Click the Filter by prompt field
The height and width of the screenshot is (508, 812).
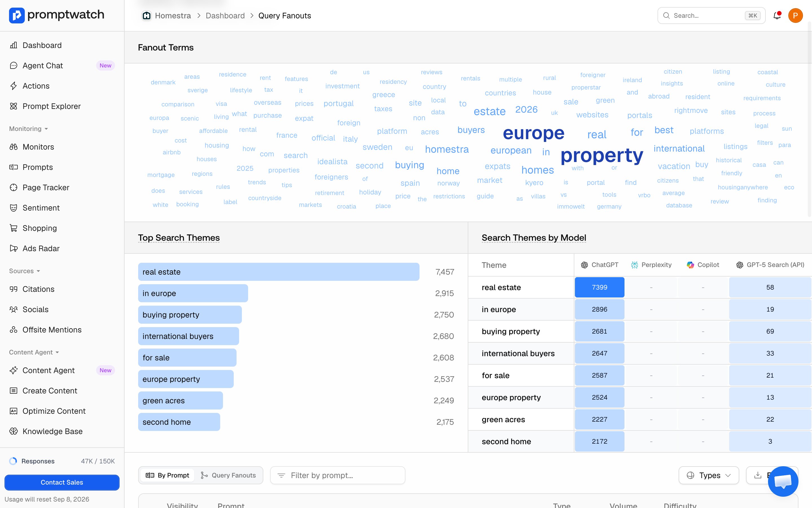337,475
